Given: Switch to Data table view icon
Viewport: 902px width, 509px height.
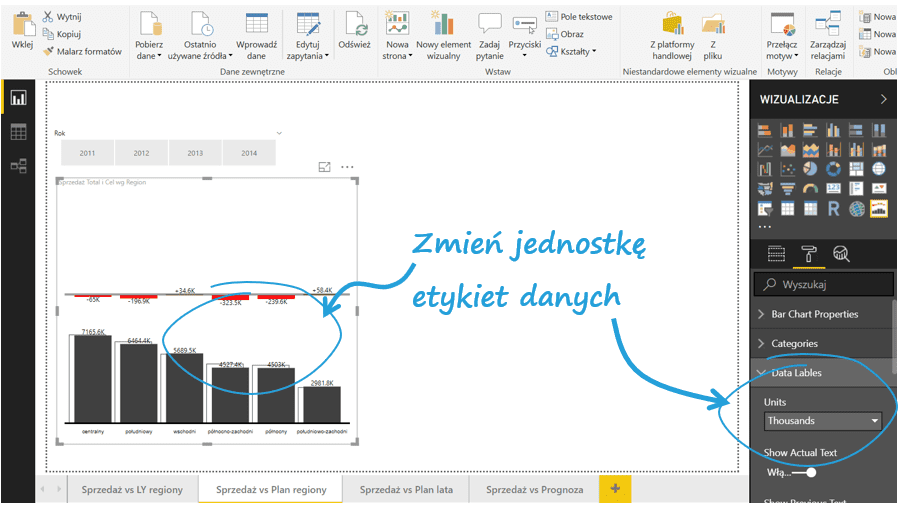Looking at the screenshot, I should 18,132.
